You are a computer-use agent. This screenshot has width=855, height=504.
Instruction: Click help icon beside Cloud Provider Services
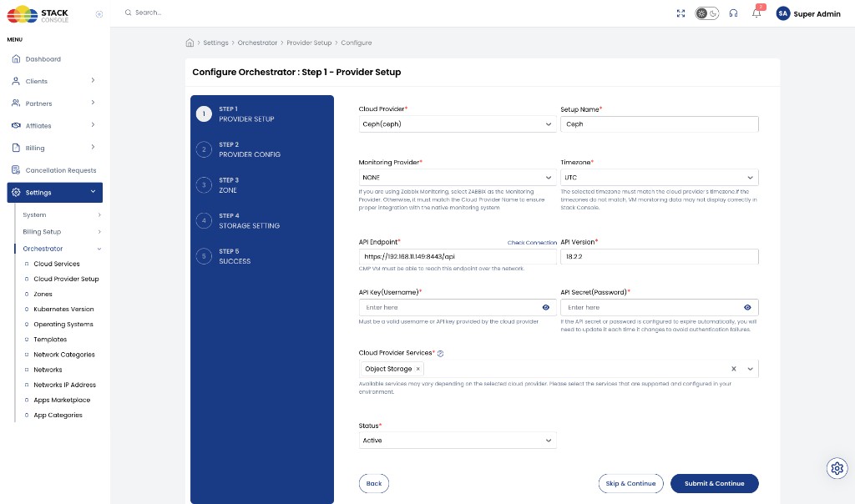tap(441, 354)
